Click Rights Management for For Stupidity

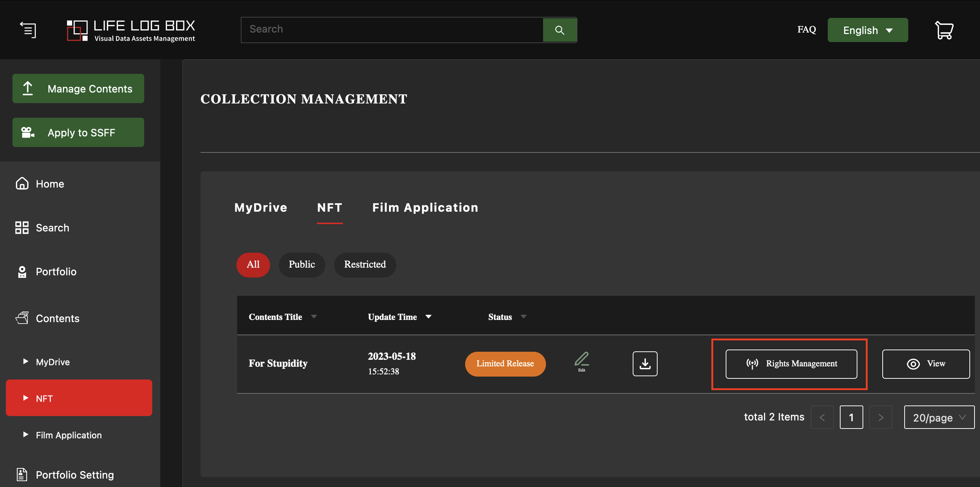[791, 363]
